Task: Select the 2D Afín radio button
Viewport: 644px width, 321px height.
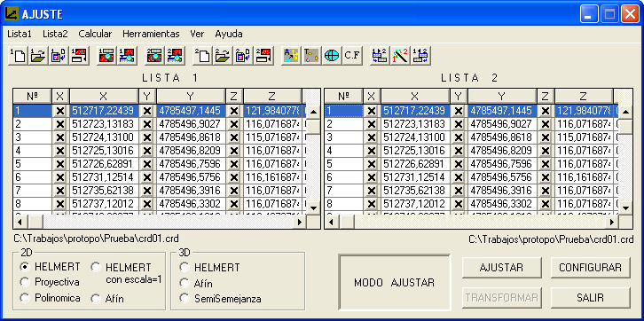Action: coord(96,299)
